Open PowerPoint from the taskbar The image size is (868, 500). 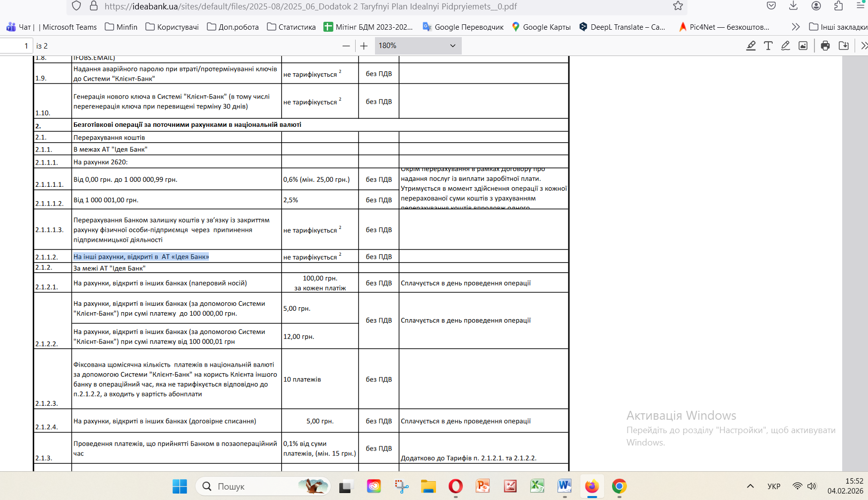pyautogui.click(x=483, y=487)
